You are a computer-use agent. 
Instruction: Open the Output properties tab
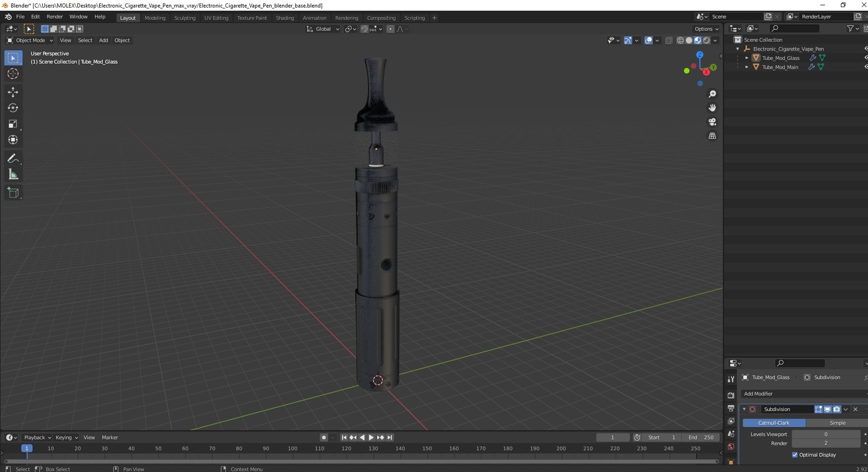pos(731,408)
